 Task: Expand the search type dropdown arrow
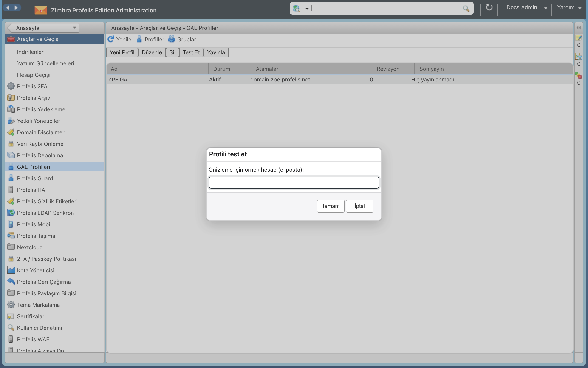307,9
